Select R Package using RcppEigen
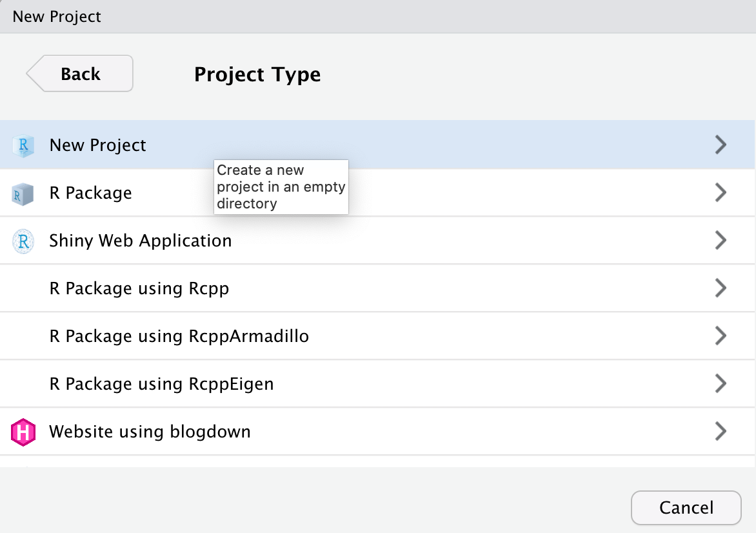This screenshot has height=533, width=756. pyautogui.click(x=162, y=384)
